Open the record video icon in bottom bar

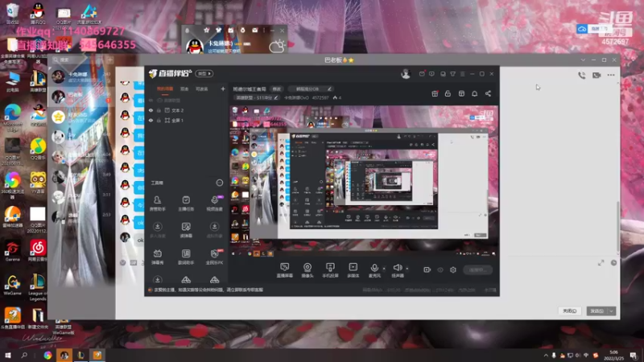pyautogui.click(x=427, y=270)
